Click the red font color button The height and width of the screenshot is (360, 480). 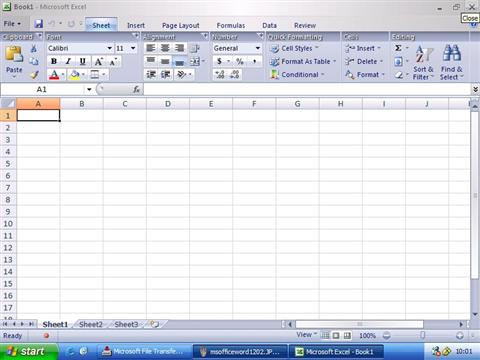pyautogui.click(x=54, y=75)
